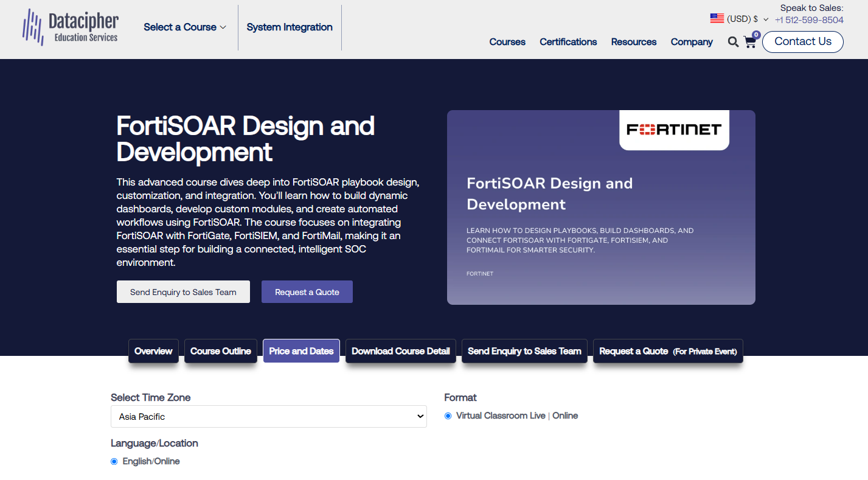Open System Integration menu item
Viewport: 868px width, 480px height.
(290, 27)
